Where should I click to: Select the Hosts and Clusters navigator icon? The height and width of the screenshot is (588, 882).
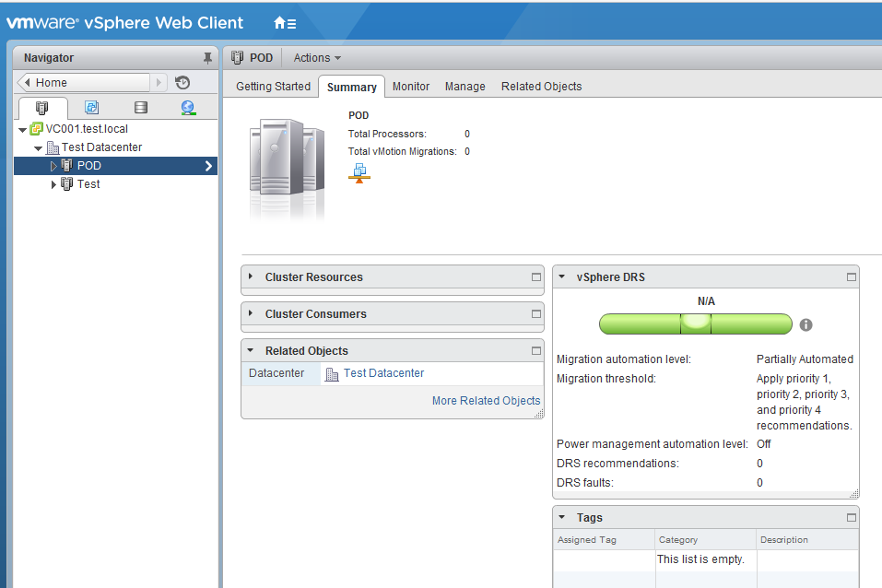pos(41,107)
